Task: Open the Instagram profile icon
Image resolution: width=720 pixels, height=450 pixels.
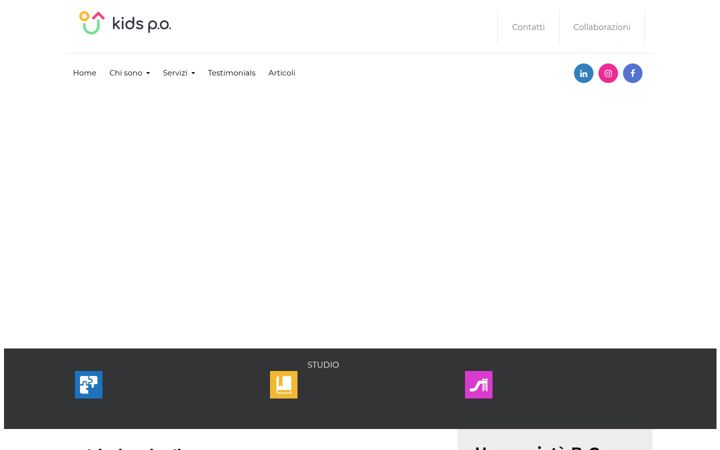Action: pyautogui.click(x=608, y=73)
